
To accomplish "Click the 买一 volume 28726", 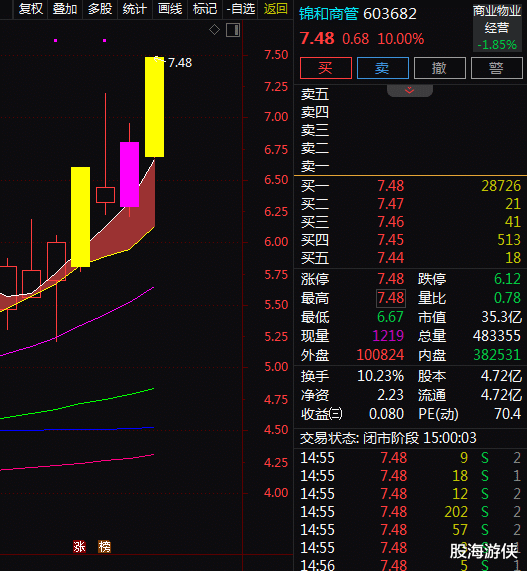I will [x=501, y=186].
